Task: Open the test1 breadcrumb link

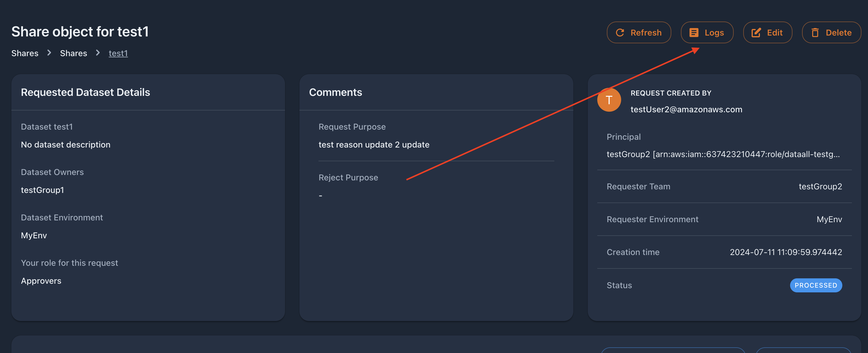Action: (x=118, y=53)
